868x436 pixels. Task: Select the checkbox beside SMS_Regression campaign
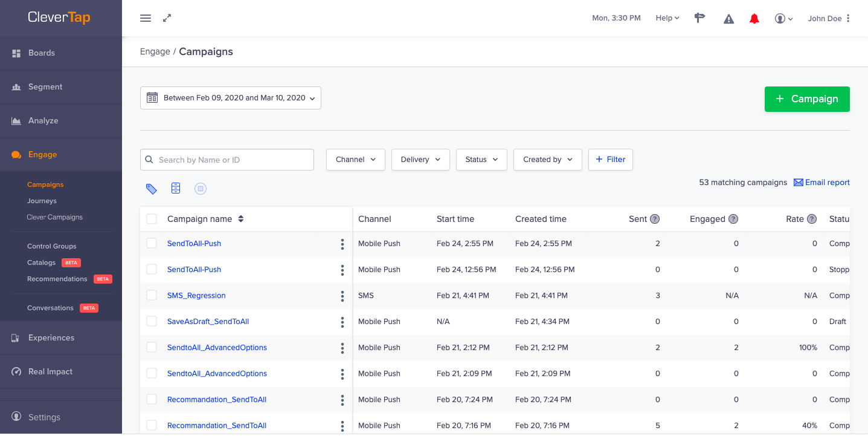tap(152, 295)
